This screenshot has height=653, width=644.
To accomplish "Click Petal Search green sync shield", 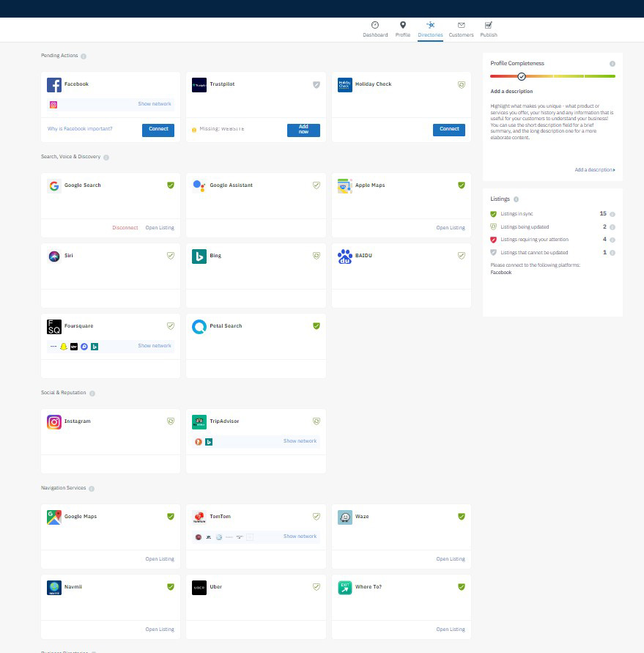I will click(316, 326).
